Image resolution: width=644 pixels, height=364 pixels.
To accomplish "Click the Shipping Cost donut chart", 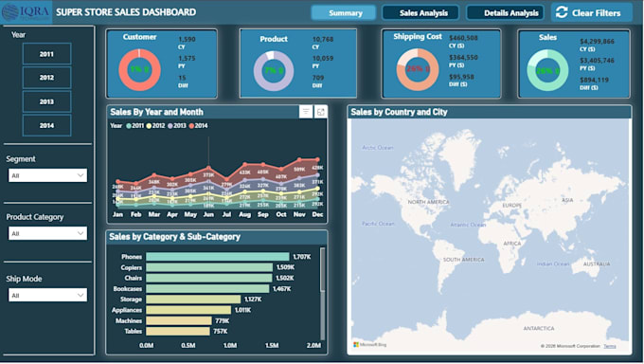I will [x=418, y=69].
